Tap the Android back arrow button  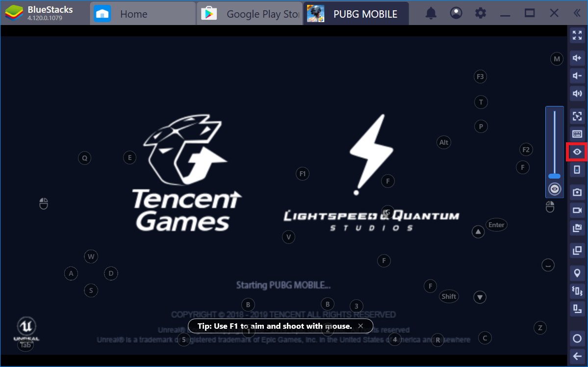click(x=577, y=357)
